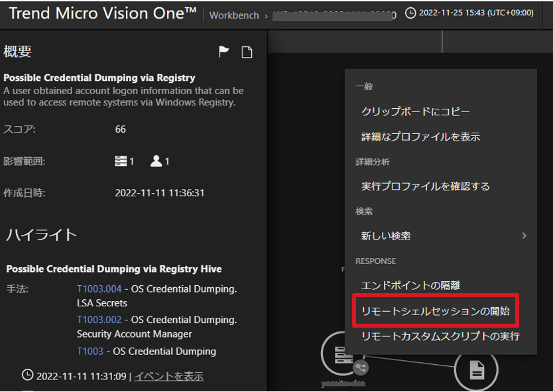Select the file document node in the graph
The height and width of the screenshot is (392, 553).
(x=476, y=369)
